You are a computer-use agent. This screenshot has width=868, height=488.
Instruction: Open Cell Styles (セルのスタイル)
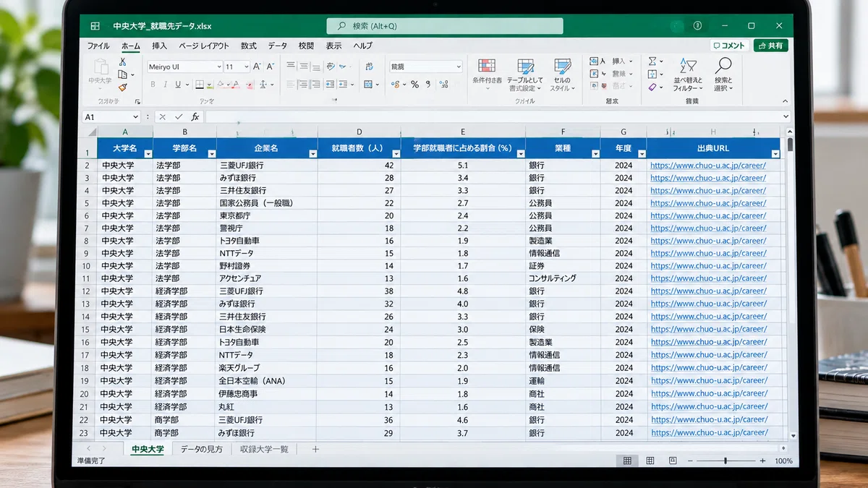(x=562, y=75)
